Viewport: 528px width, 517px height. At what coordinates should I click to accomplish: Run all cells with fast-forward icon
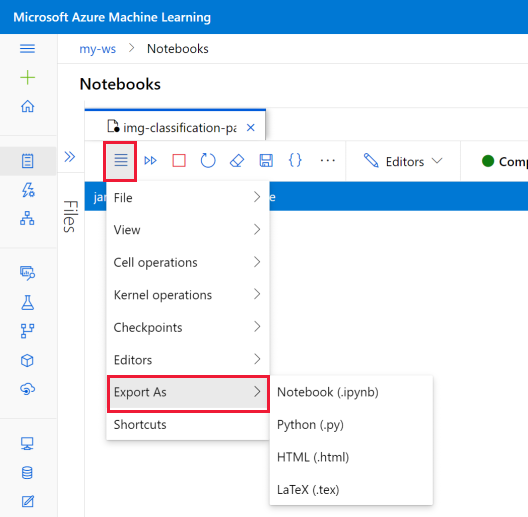tap(150, 161)
